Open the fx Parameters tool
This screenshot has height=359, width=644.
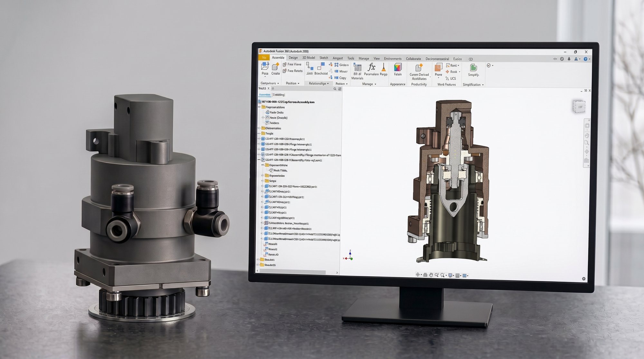click(371, 67)
